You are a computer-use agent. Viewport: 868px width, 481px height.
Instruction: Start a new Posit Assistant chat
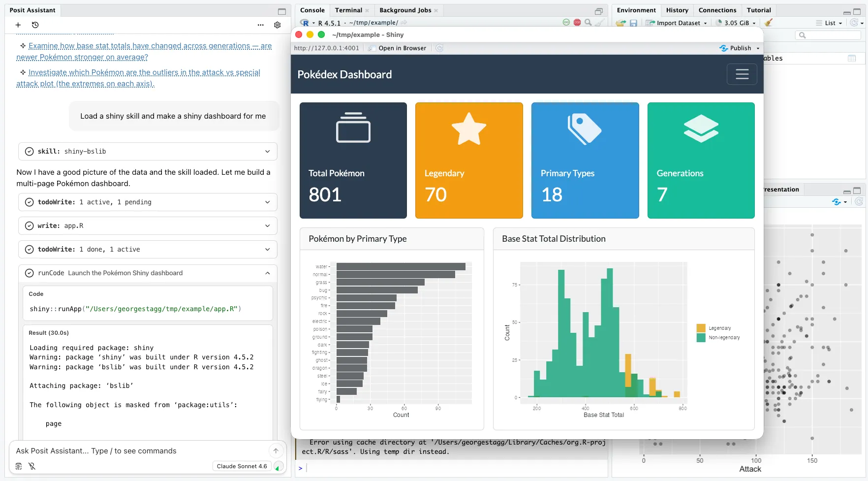pyautogui.click(x=18, y=25)
